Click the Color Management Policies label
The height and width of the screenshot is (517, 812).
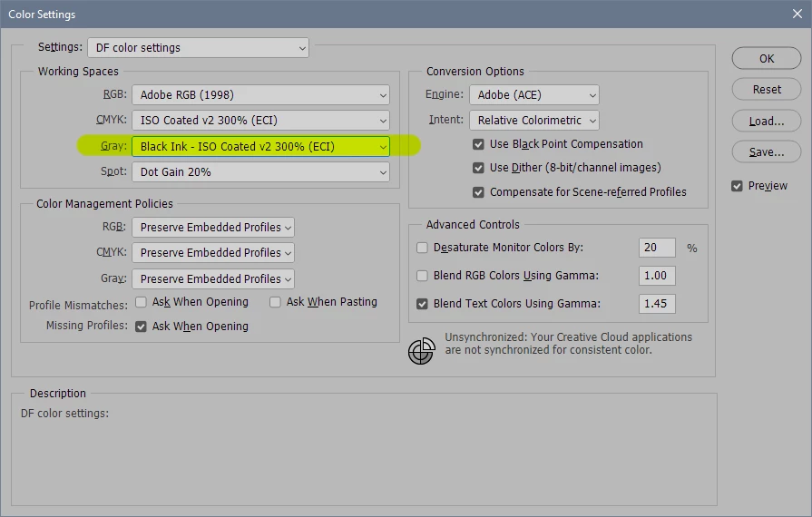coord(104,204)
